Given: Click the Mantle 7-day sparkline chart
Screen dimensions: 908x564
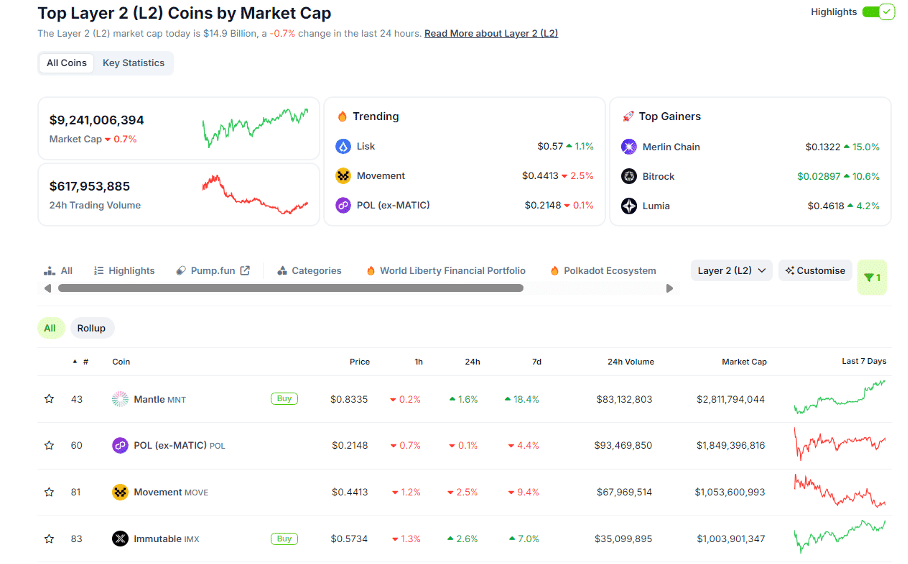Looking at the screenshot, I should point(839,397).
